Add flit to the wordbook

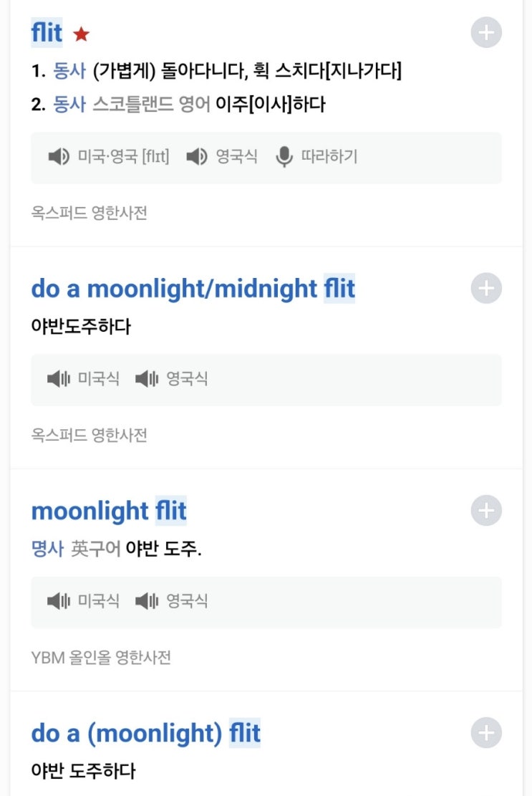tap(486, 32)
